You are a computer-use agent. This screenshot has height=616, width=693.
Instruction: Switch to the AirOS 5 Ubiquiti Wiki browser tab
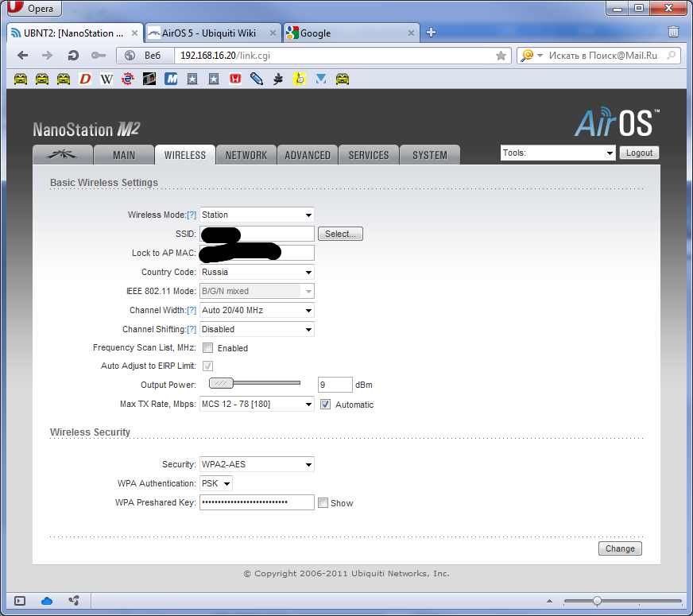[x=208, y=33]
